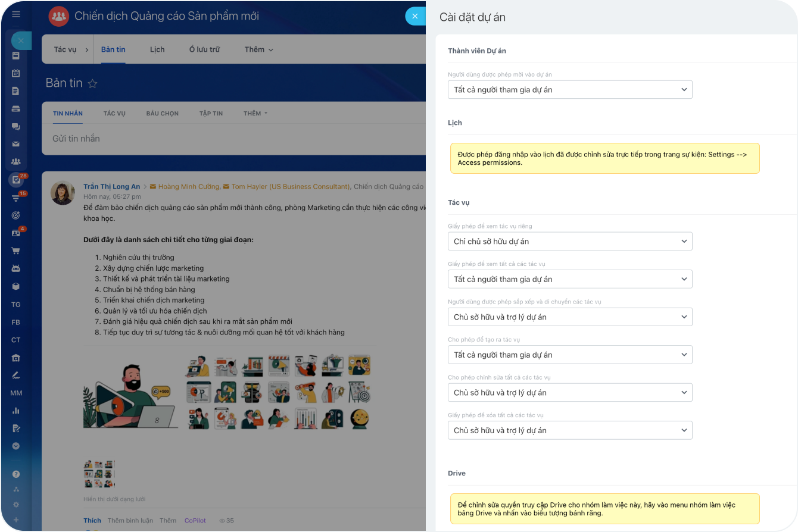Open the hamburger menu in left sidebar
798x532 pixels.
pyautogui.click(x=16, y=14)
